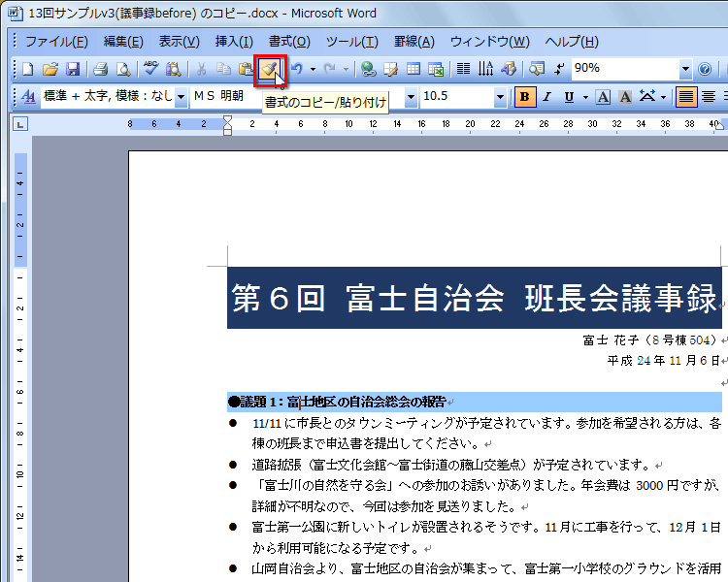Click the title 第6回 富士自治会 班長会議事録
The image size is (728, 582).
(474, 298)
